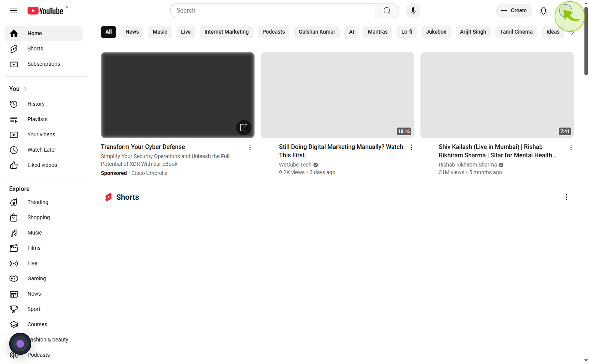Click the purple recorder floating button
Image resolution: width=589 pixels, height=364 pixels.
pyautogui.click(x=20, y=344)
